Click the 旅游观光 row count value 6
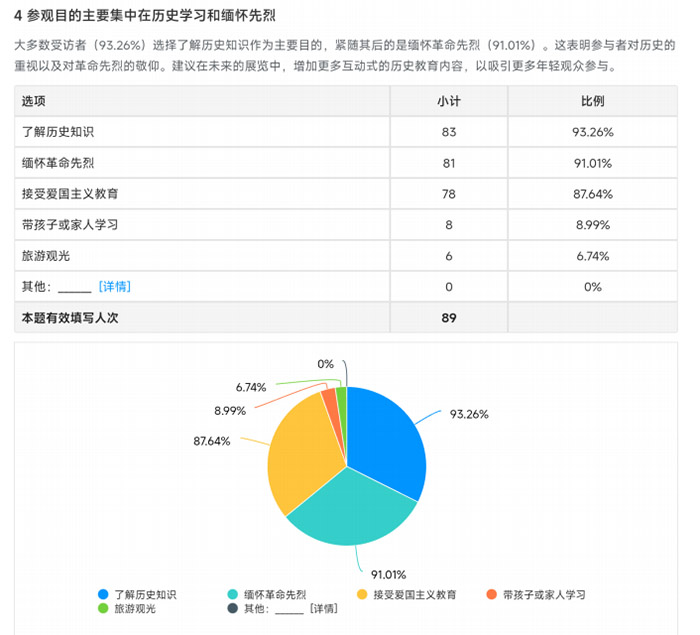The height and width of the screenshot is (635, 700). click(448, 256)
